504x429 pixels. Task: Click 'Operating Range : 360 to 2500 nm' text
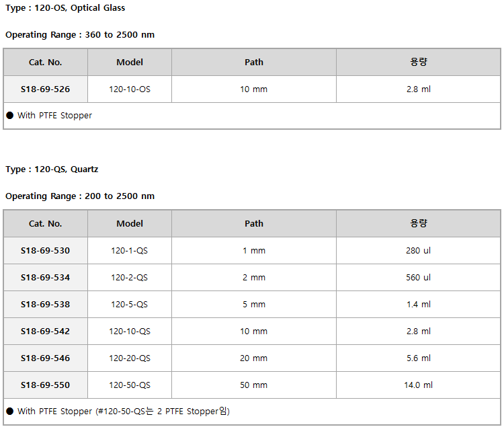(79, 34)
